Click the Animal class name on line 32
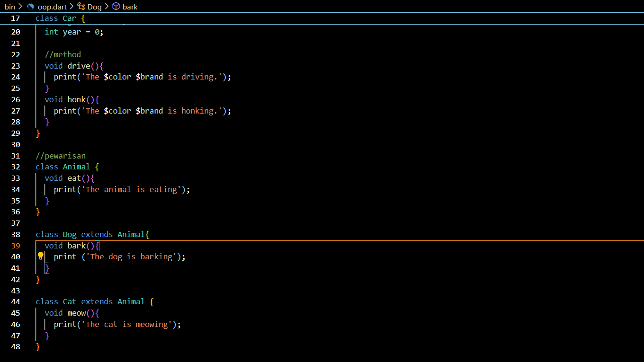 pyautogui.click(x=76, y=167)
